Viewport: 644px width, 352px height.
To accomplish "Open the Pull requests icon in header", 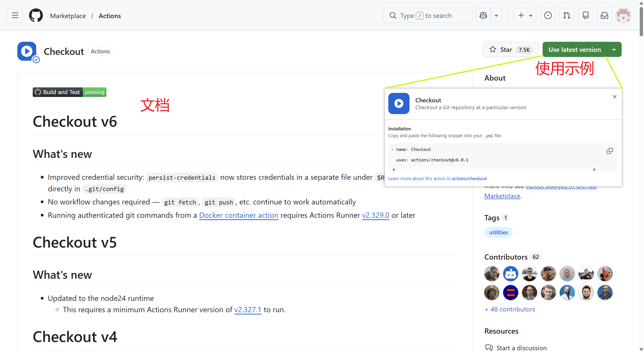I will (x=567, y=16).
